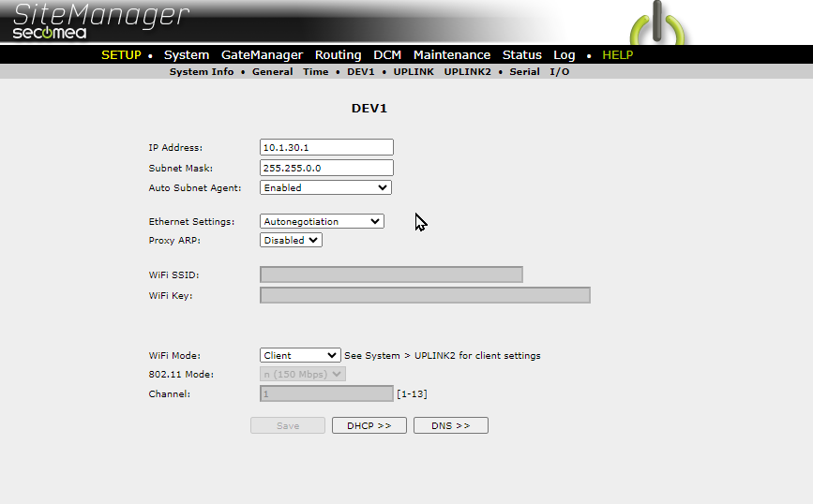Open the GateManager menu
The image size is (813, 504).
(262, 55)
